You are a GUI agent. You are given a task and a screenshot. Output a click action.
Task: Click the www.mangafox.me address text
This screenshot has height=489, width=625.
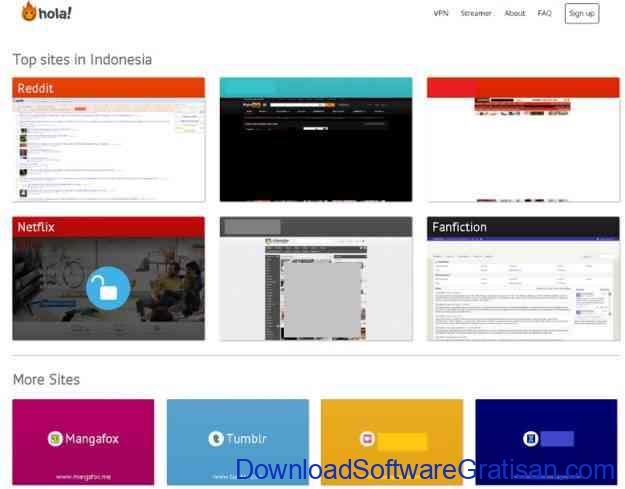click(83, 477)
